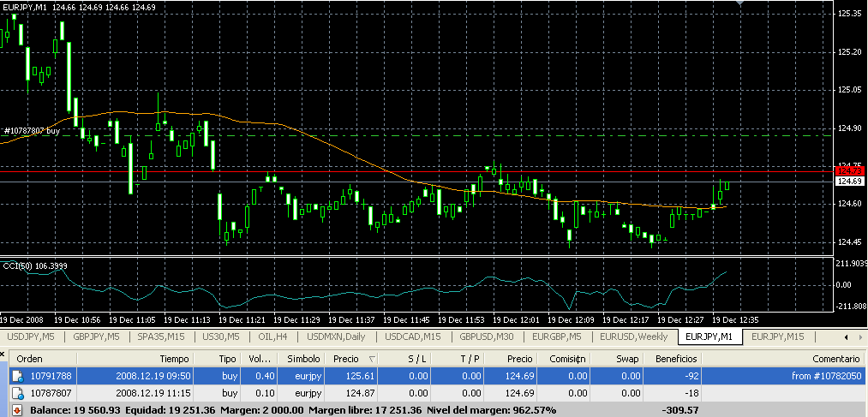Switch to the GBPJPY,M5 chart tab
868x417 pixels.
pos(98,337)
